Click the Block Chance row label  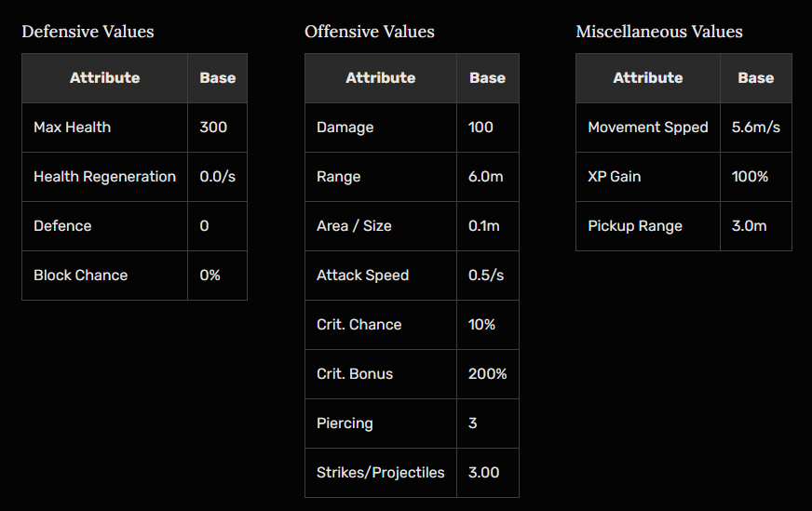[x=80, y=276]
